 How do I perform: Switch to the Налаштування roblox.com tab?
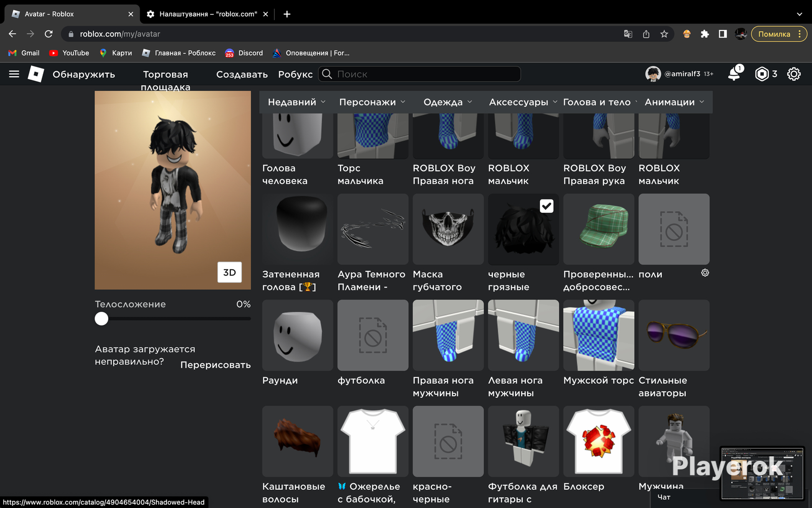207,14
